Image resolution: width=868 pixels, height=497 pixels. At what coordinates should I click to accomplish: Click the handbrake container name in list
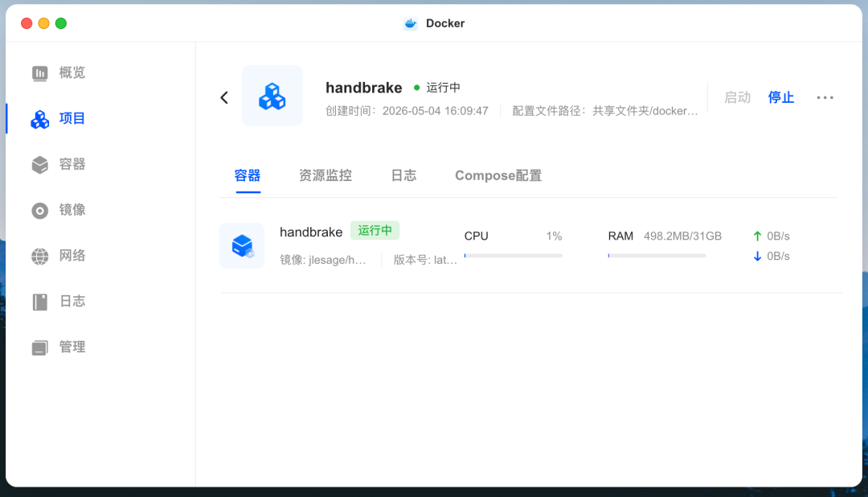point(311,232)
